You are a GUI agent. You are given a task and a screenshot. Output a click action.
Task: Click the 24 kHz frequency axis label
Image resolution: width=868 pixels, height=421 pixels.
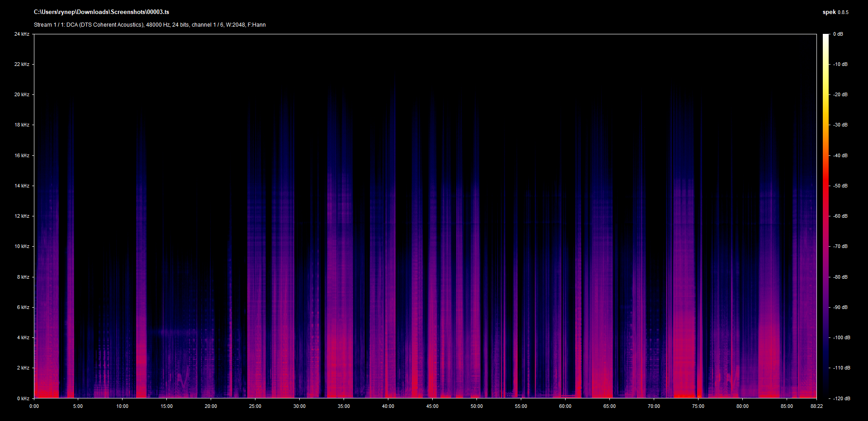pyautogui.click(x=22, y=34)
